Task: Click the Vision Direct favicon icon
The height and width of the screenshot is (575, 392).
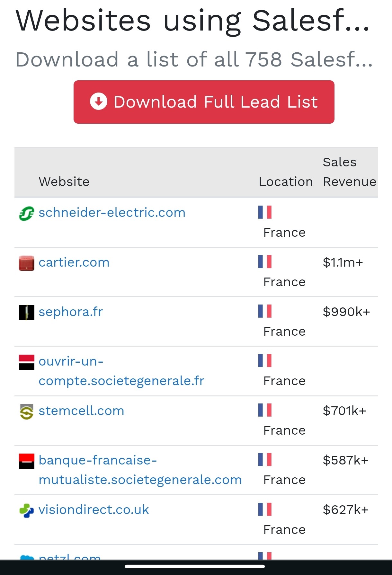Action: [27, 510]
